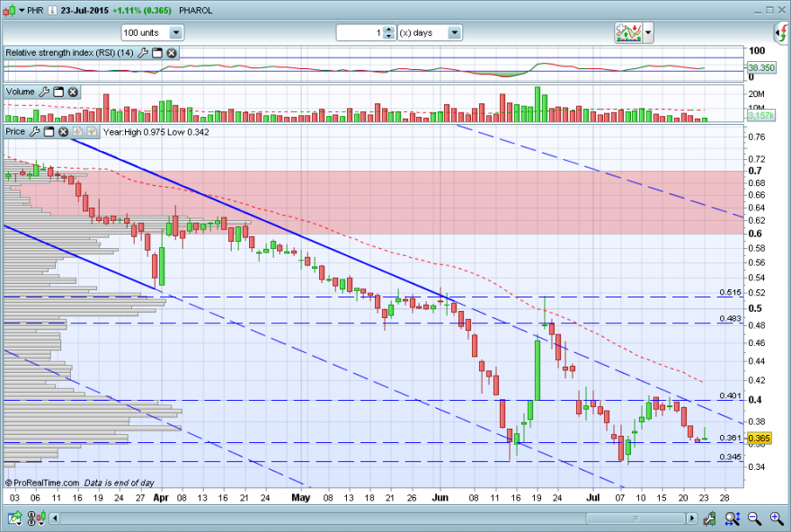Maximize the RSI indicator panel

(x=157, y=52)
